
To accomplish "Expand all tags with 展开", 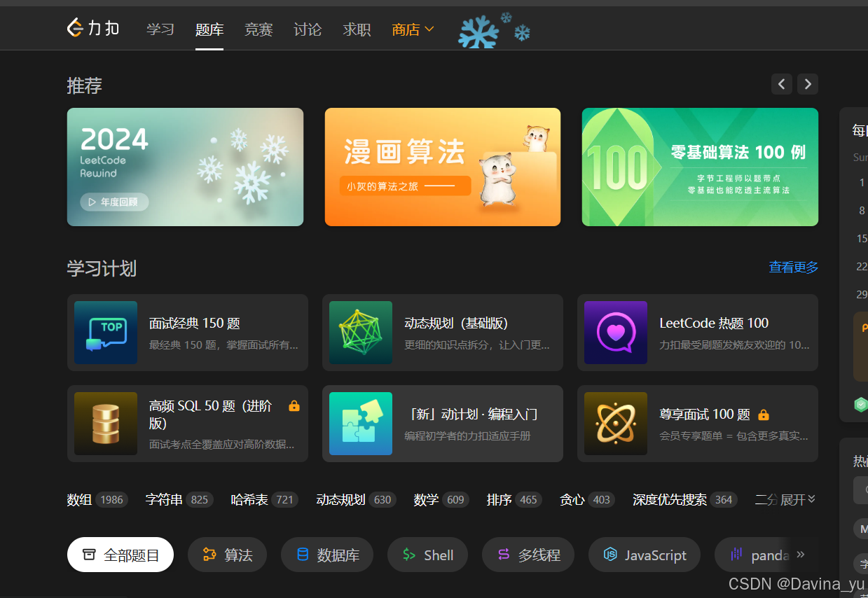I will click(x=798, y=500).
